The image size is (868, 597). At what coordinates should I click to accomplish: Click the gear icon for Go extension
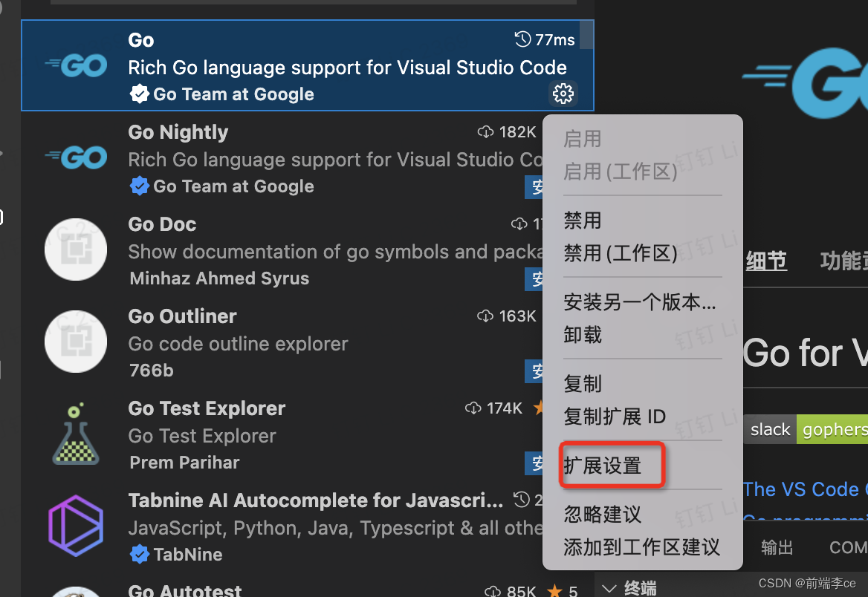point(563,94)
